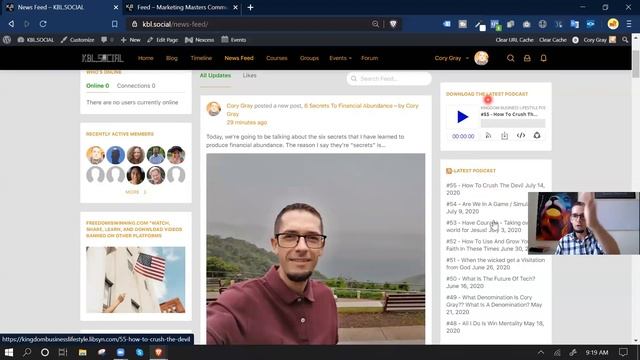The image size is (640, 360).
Task: Open Task View on the taskbar
Action: [x=62, y=352]
